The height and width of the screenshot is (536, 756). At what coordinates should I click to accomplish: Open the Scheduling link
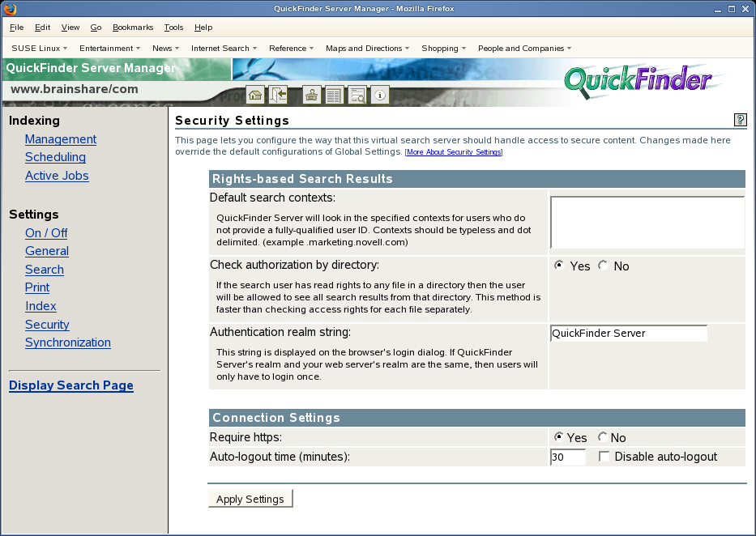pos(55,157)
